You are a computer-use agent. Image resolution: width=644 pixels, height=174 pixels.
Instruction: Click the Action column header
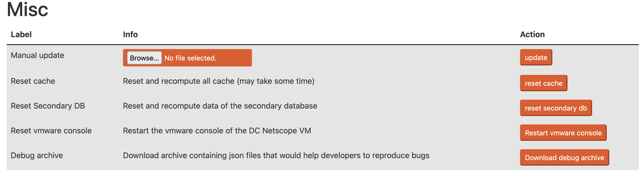tap(532, 34)
